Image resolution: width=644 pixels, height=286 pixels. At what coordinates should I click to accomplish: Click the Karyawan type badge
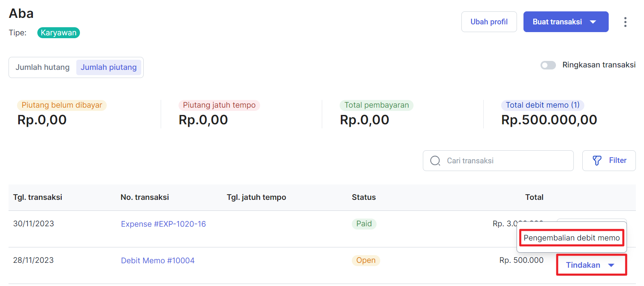(58, 33)
